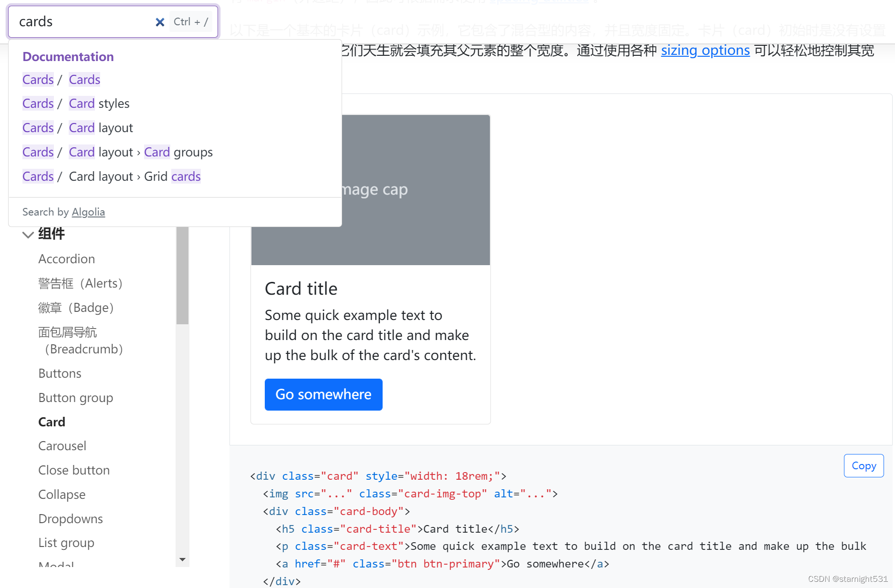Open Button group in the sidebar
The height and width of the screenshot is (588, 895).
click(76, 398)
